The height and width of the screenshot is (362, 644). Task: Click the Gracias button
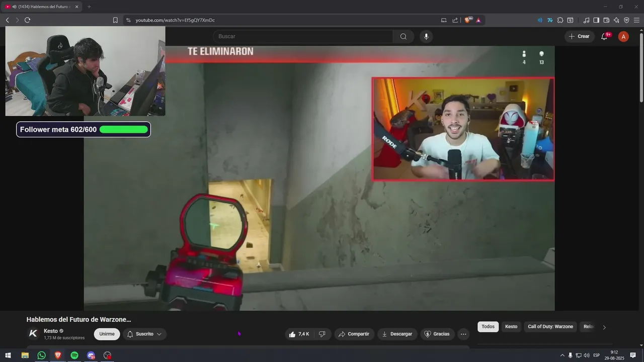click(437, 334)
